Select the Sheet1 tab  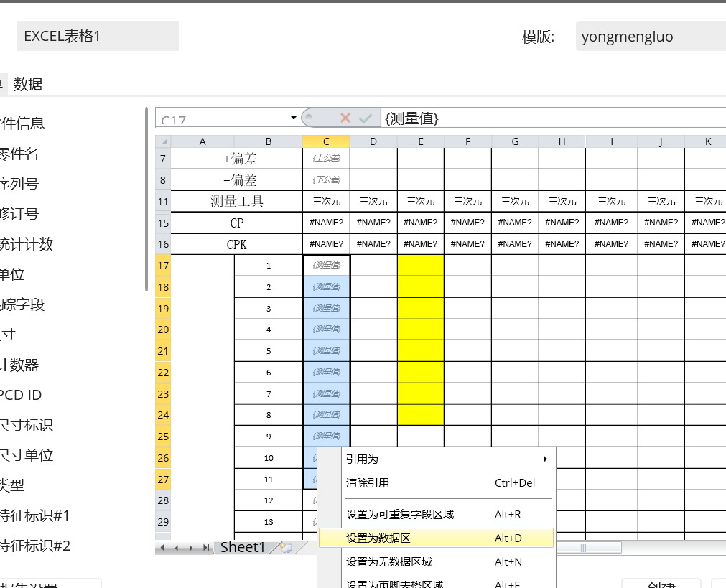[x=244, y=547]
